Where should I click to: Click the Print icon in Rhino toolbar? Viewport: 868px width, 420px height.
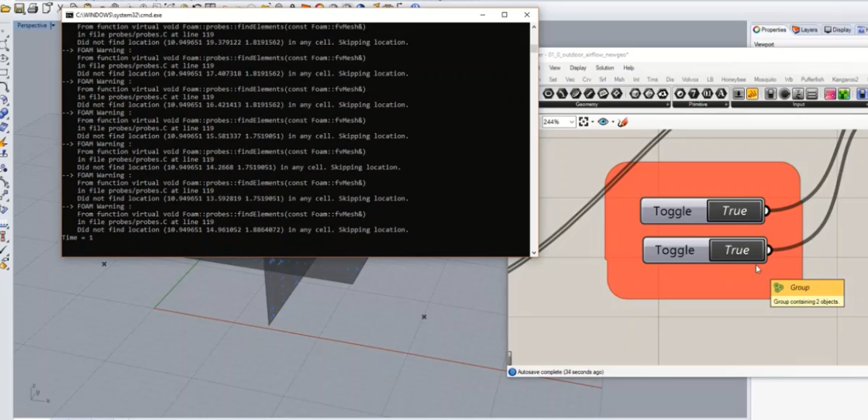coord(33,8)
